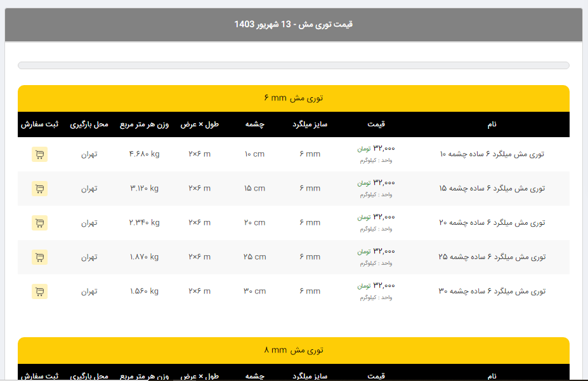
Task: Click the yellow توری مش 8 mm section heading
Action: point(293,351)
